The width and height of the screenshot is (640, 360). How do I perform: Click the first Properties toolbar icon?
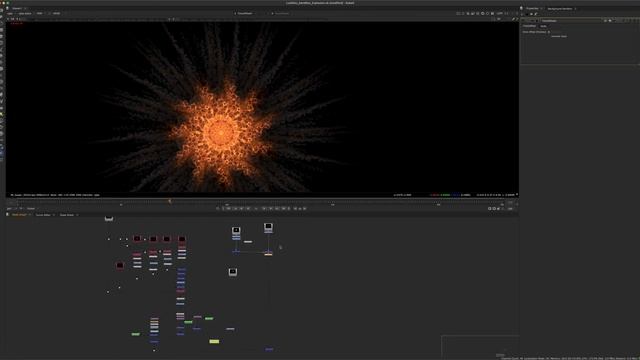point(523,14)
